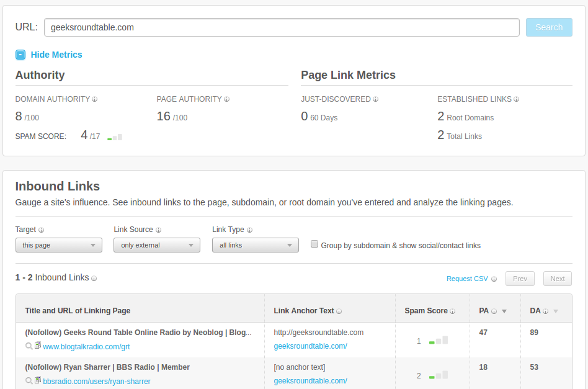Click 'Title and URL of Linking Page' header

tap(78, 311)
